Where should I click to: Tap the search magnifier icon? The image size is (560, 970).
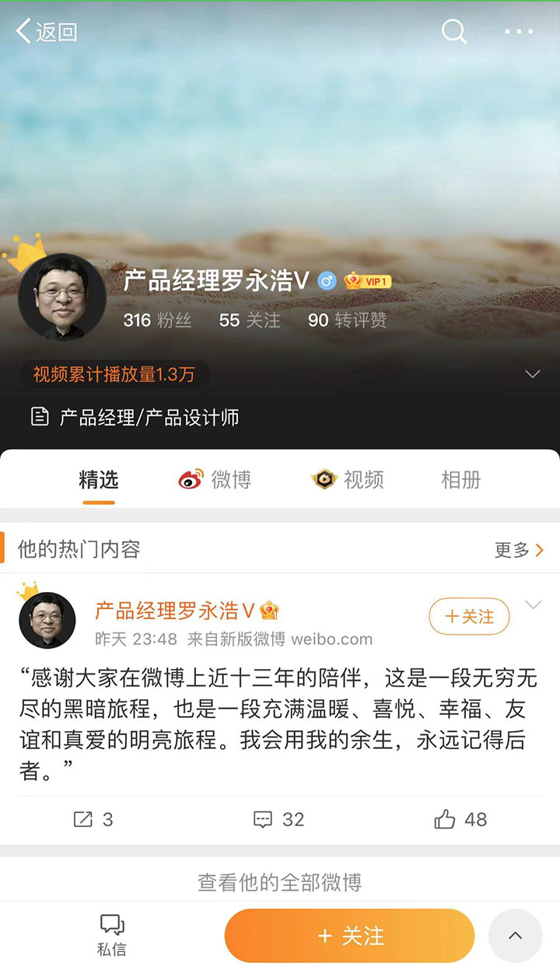[x=454, y=32]
